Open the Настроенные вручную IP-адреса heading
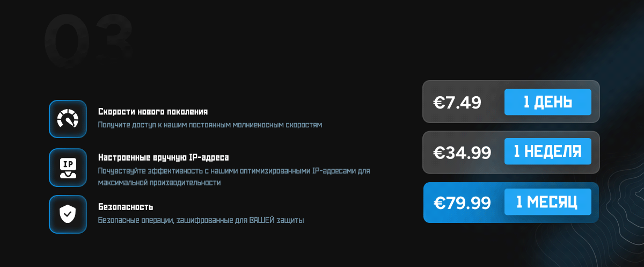Screen dimensions: 644x267 164,158
